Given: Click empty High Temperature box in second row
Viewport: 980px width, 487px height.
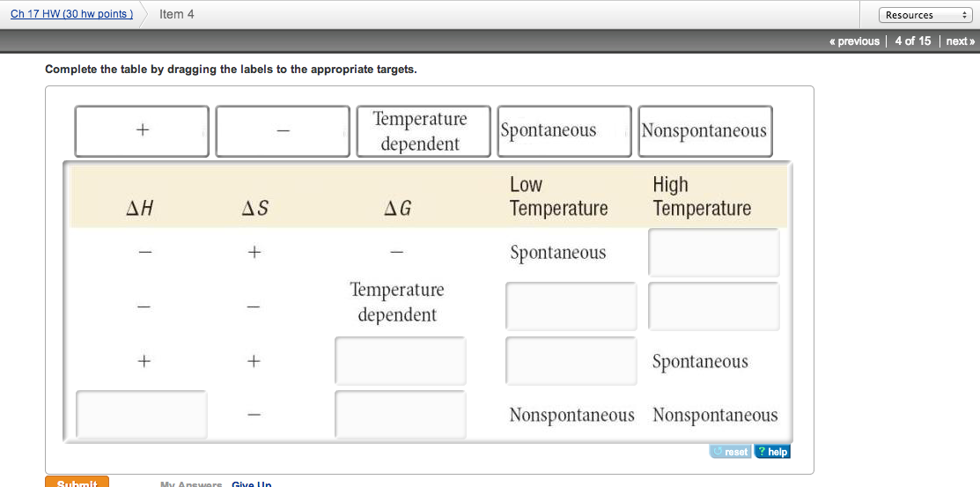Looking at the screenshot, I should pos(714,306).
